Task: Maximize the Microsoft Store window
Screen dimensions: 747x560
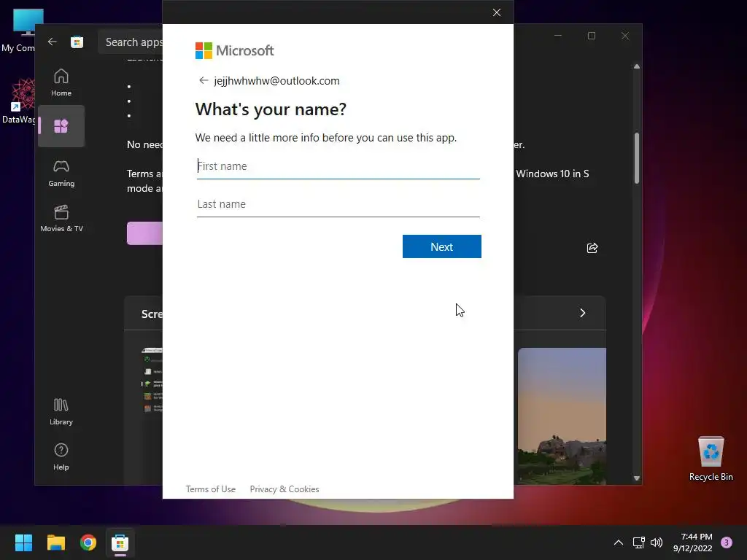Action: tap(591, 36)
